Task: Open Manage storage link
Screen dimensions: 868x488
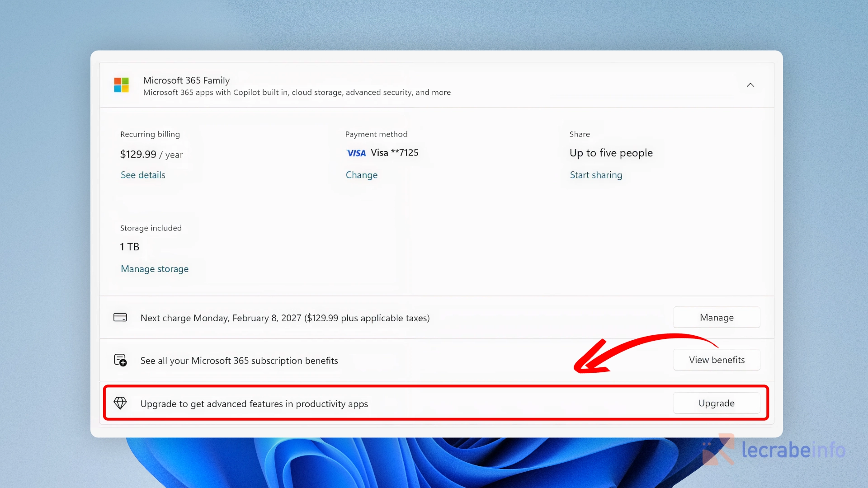Action: click(155, 269)
